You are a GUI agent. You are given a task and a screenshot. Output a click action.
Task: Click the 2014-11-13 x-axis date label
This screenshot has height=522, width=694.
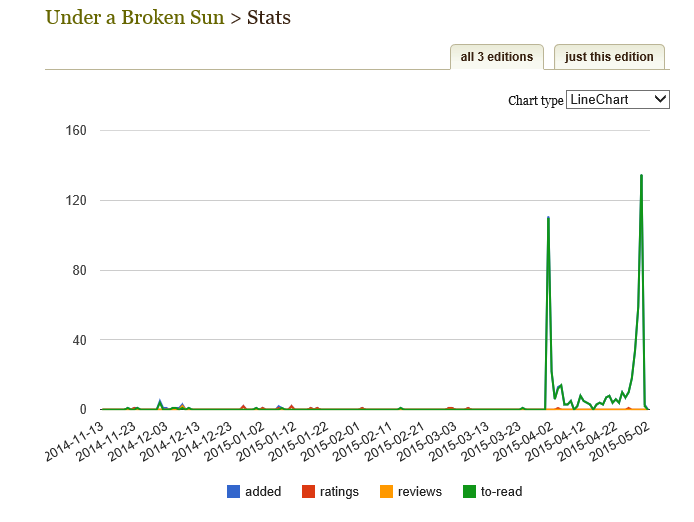pos(75,442)
